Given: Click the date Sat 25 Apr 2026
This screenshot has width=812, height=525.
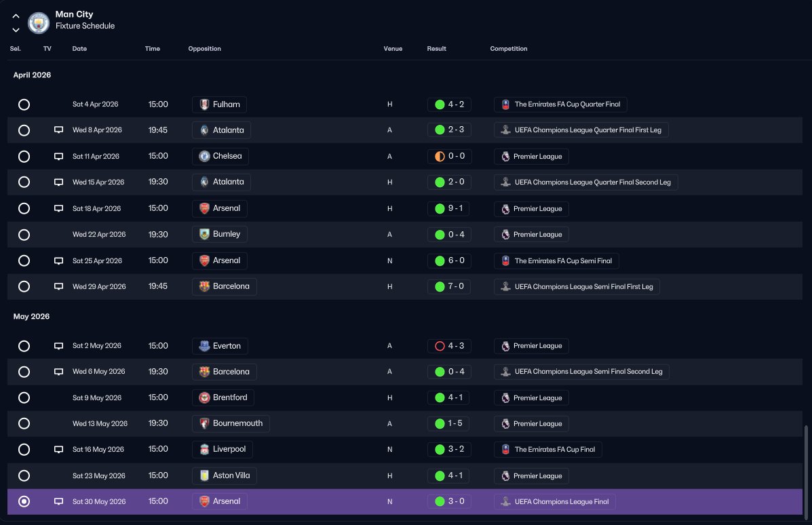Looking at the screenshot, I should pos(98,261).
